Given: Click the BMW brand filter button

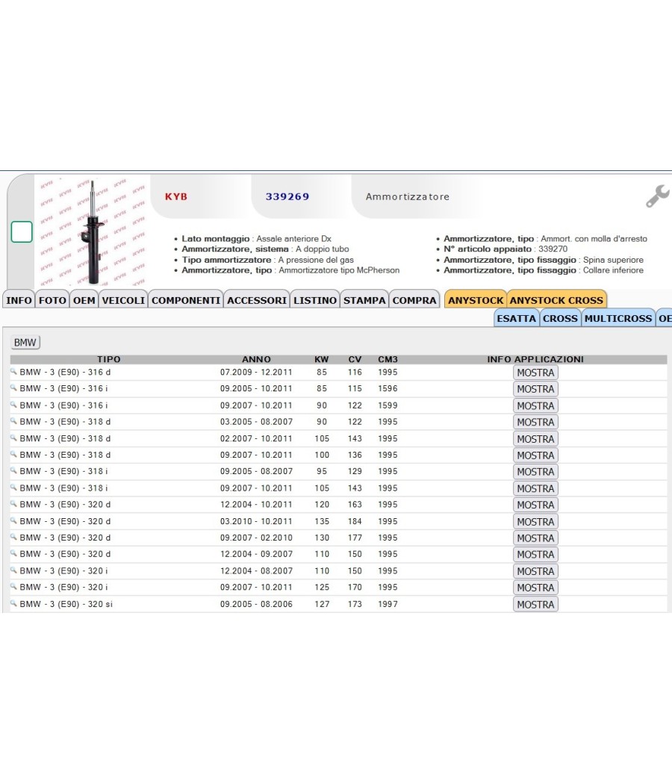Looking at the screenshot, I should pyautogui.click(x=25, y=343).
